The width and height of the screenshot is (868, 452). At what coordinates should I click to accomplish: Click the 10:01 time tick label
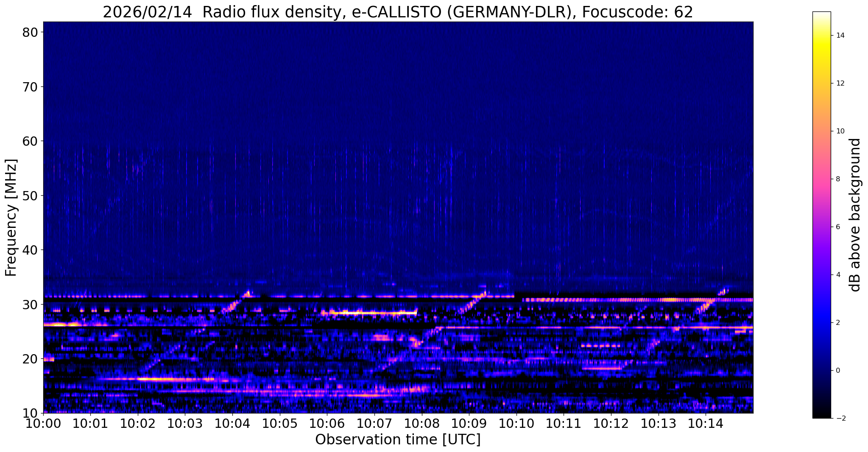click(x=90, y=424)
